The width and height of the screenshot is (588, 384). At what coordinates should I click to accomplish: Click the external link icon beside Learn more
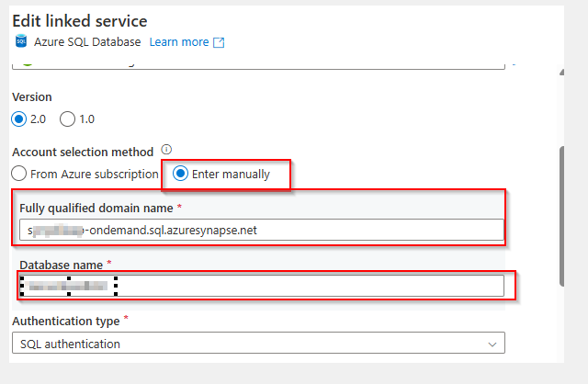point(219,42)
